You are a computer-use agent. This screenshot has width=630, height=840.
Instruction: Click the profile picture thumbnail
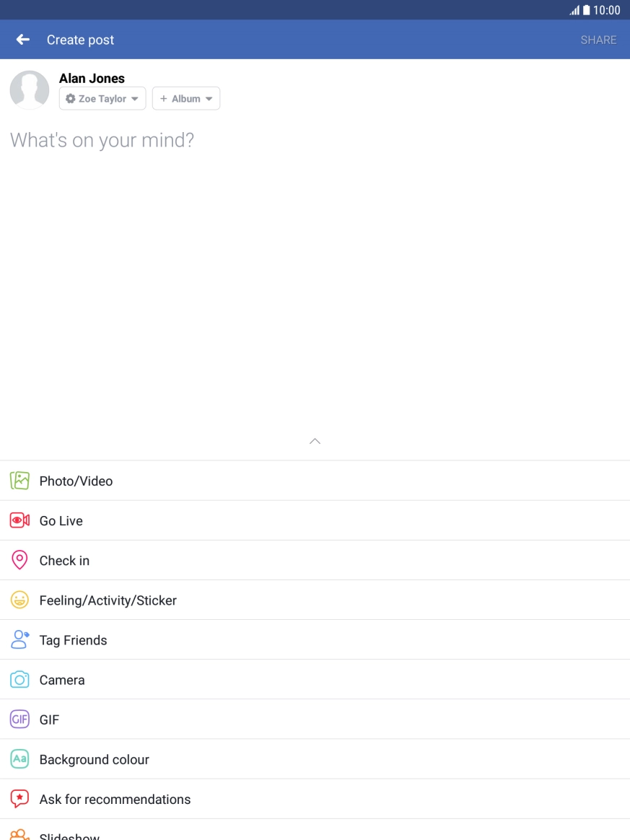coord(29,89)
